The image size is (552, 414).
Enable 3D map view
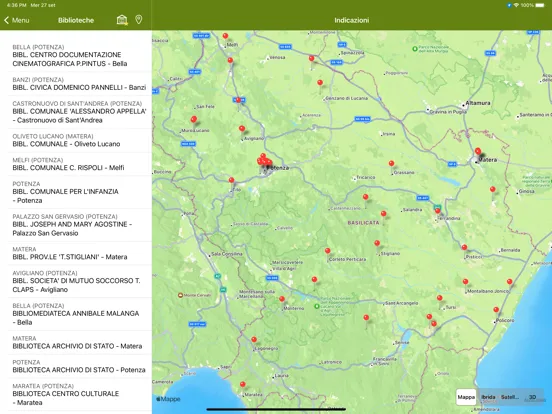(x=532, y=397)
